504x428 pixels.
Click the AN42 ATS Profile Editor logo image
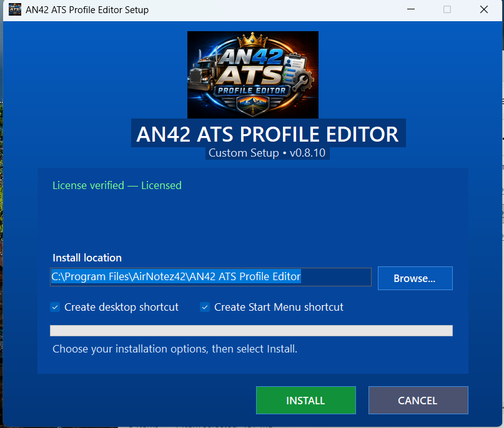pos(253,75)
